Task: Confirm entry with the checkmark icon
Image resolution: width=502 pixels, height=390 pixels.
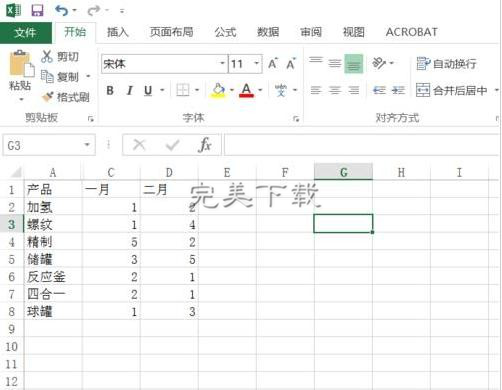Action: [x=173, y=145]
